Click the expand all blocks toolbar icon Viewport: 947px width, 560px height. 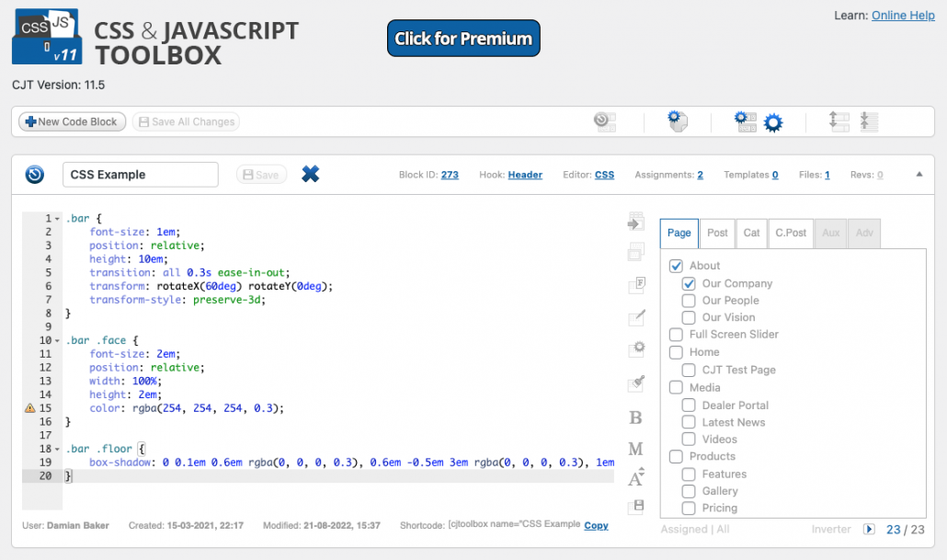pos(839,122)
